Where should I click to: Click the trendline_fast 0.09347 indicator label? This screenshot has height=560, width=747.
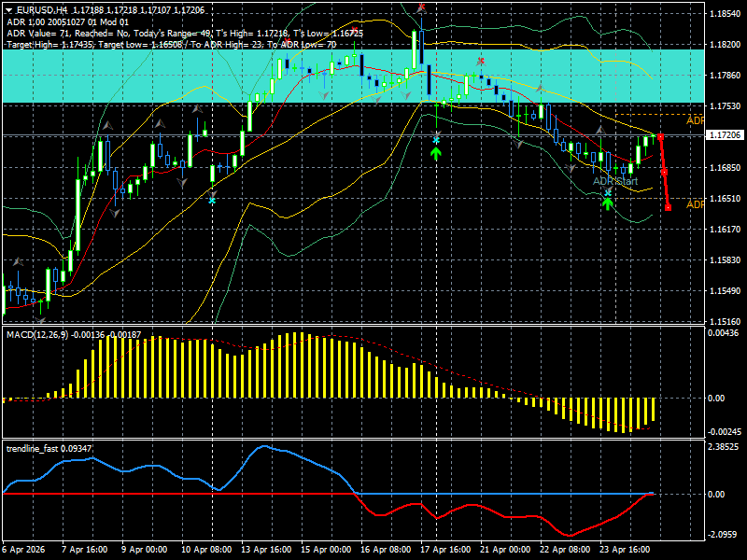point(49,449)
